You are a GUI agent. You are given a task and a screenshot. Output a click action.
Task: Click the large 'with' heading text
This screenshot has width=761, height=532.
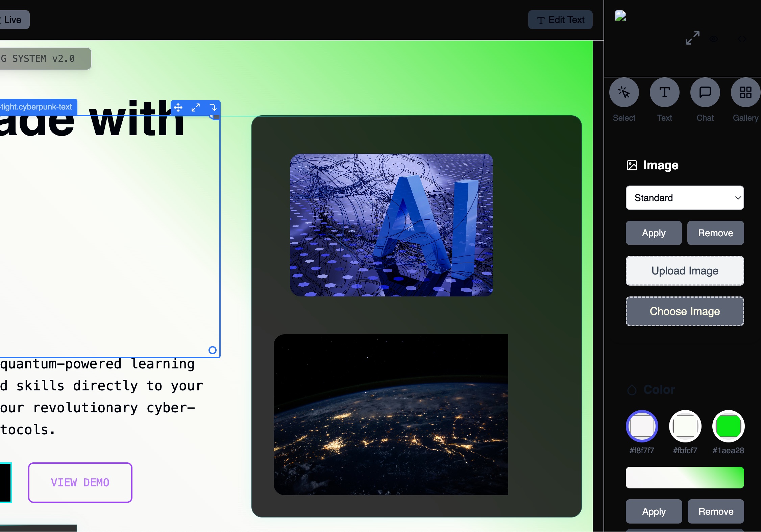[137, 119]
